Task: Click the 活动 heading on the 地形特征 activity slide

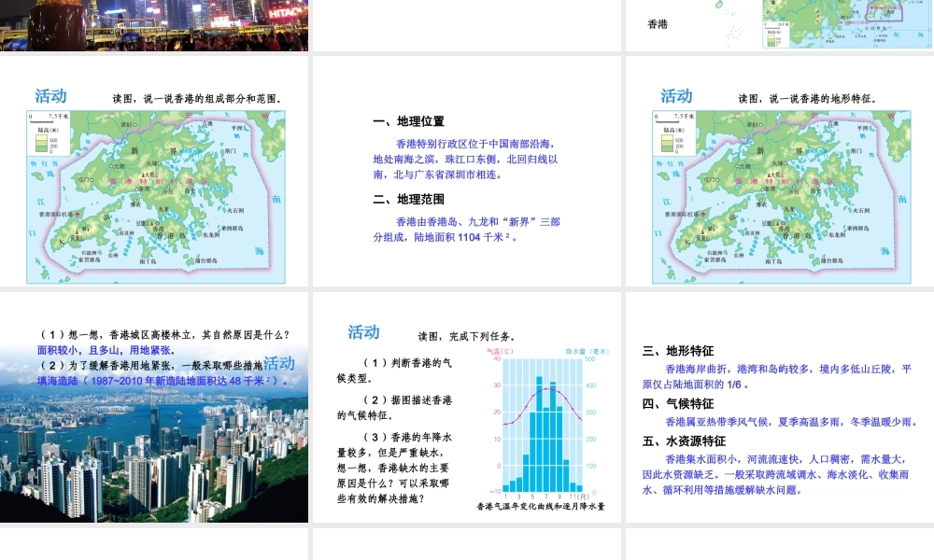Action: 676,96
